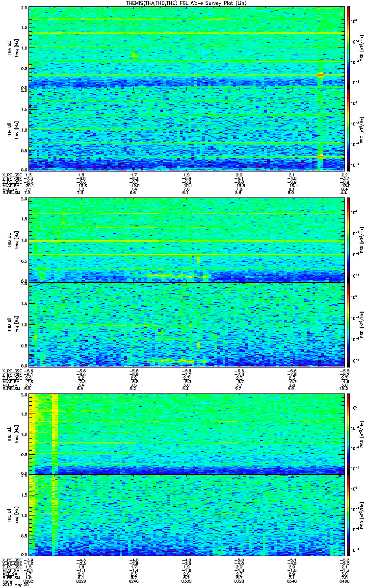This screenshot has height=588, width=368.
Task: Click the THA perpendicular B spectrogram panel
Action: (x=187, y=47)
